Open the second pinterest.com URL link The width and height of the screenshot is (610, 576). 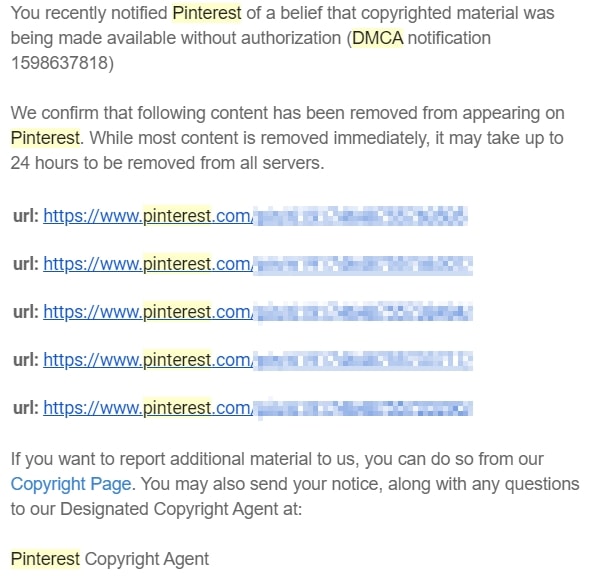[258, 264]
